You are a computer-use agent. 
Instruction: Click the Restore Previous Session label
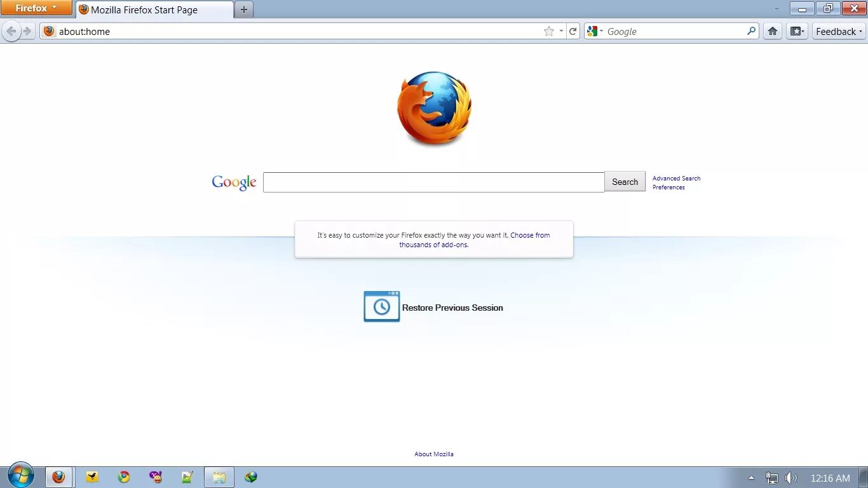tap(452, 308)
